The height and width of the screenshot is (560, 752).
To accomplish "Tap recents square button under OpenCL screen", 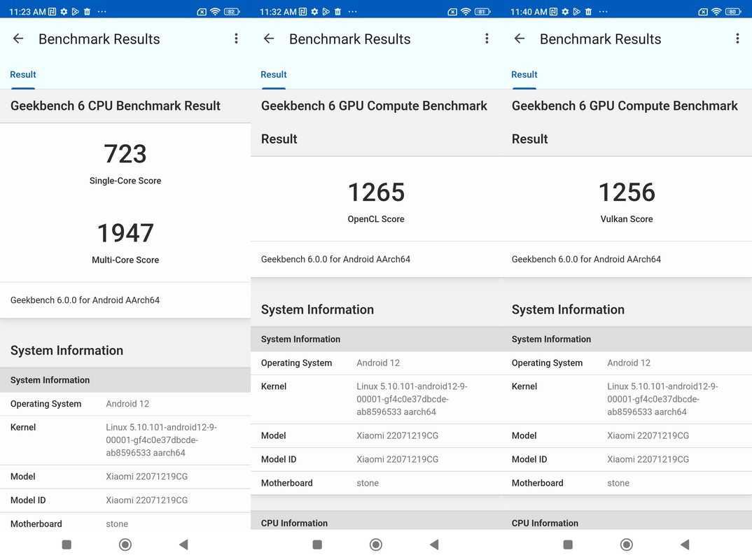I will point(317,545).
